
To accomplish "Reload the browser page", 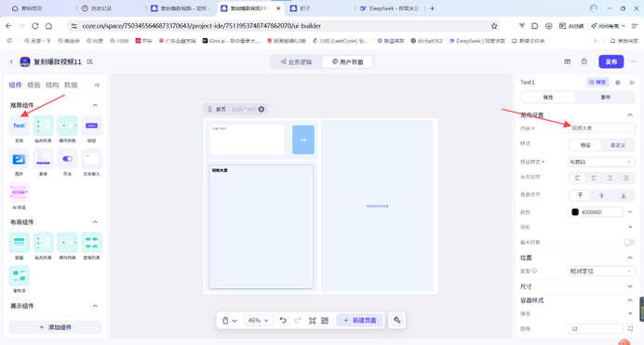I will click(x=35, y=26).
